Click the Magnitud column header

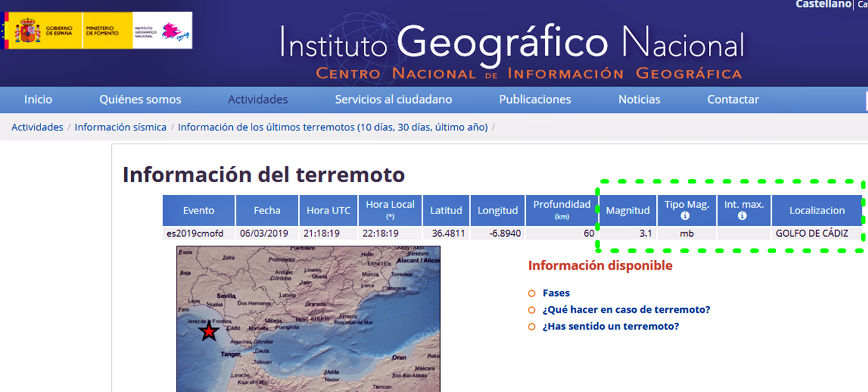tap(628, 210)
